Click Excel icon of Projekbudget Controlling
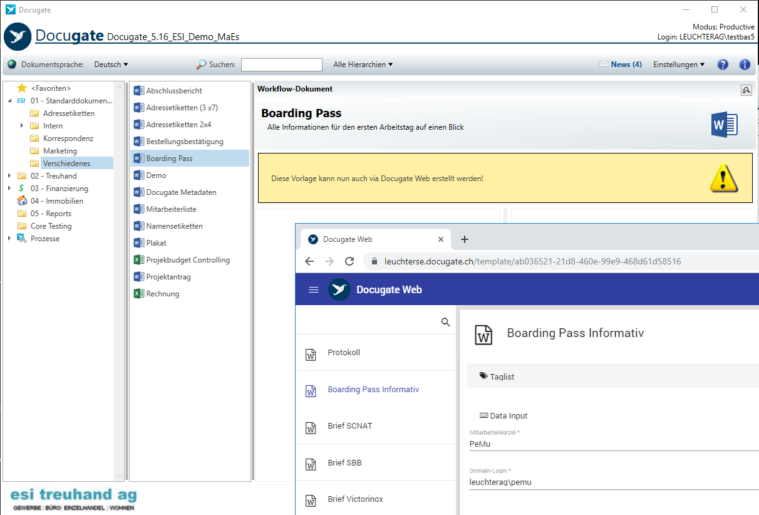759x515 pixels. [x=138, y=260]
